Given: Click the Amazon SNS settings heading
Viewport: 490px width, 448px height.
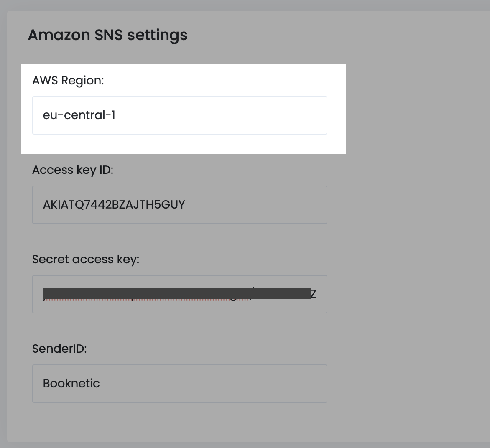Looking at the screenshot, I should [107, 35].
